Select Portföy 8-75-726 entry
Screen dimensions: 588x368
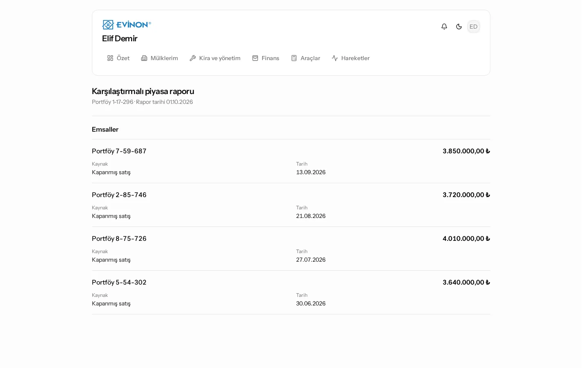tap(119, 239)
